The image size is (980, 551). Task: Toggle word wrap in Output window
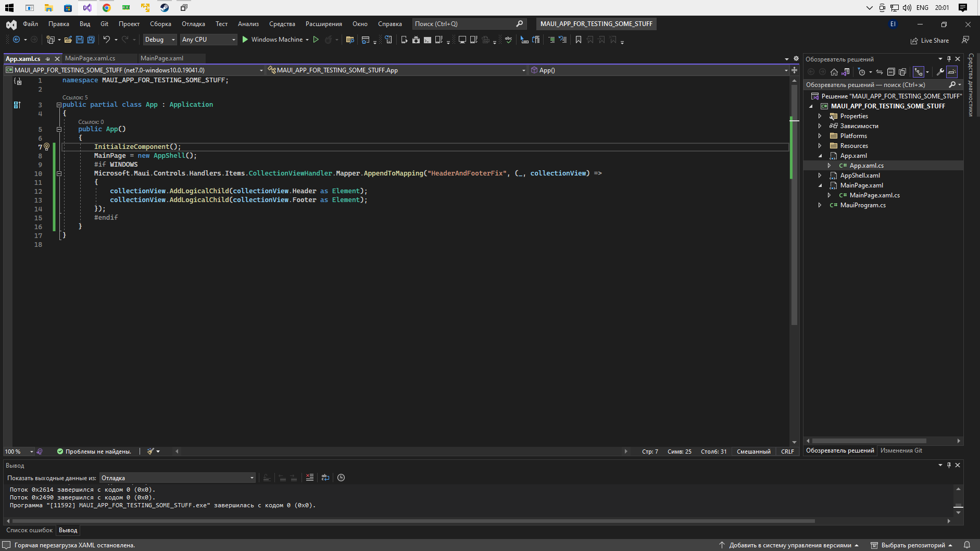pyautogui.click(x=325, y=478)
